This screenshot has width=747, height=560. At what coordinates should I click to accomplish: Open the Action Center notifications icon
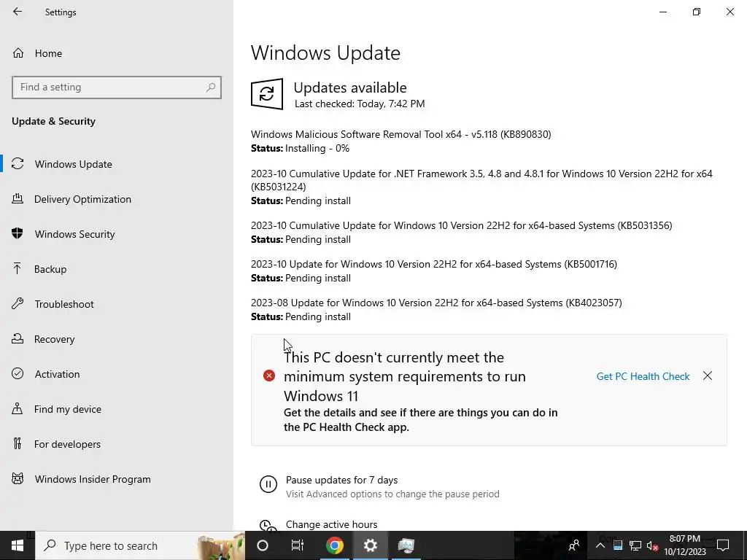coord(723,545)
